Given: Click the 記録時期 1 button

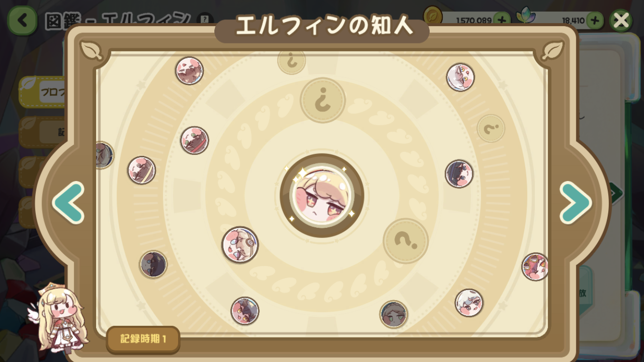Looking at the screenshot, I should (143, 339).
